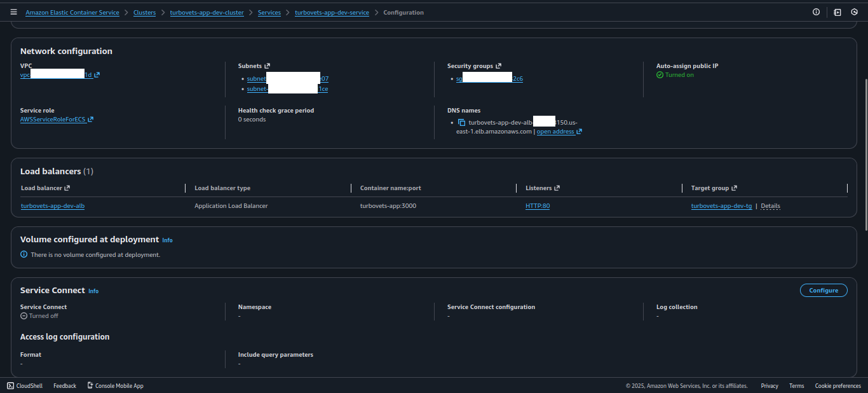Viewport: 868px width, 393px height.
Task: Open the keyboard shortcuts icon near top-right
Action: [837, 11]
